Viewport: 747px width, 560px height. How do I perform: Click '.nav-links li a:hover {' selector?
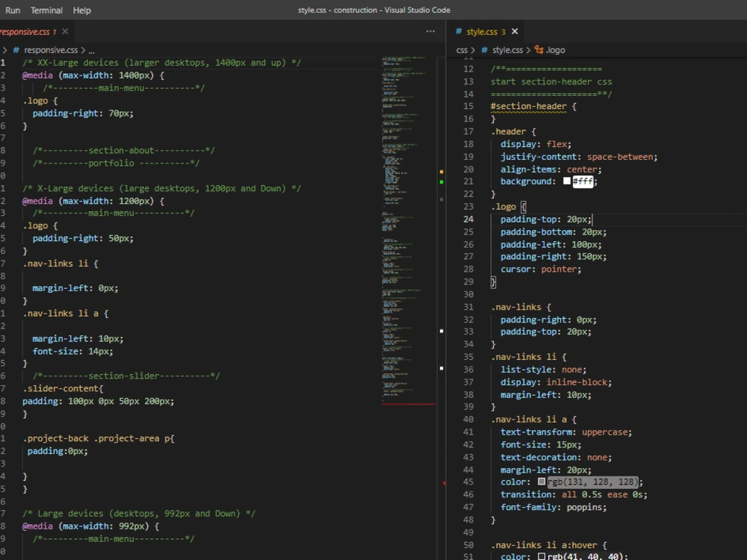[549, 545]
